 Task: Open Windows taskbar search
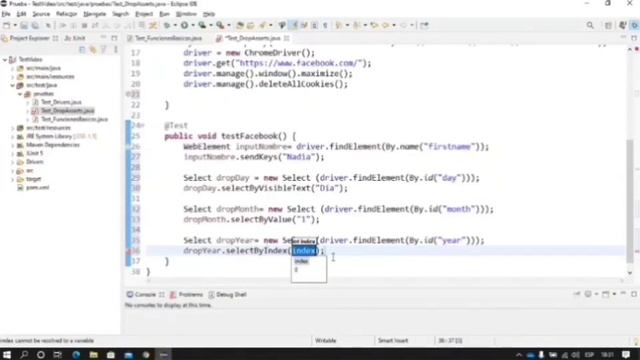pos(24,354)
